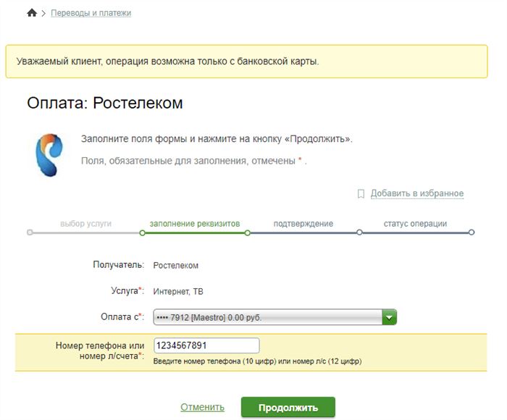The image size is (507, 420).
Task: Click the required fields note Поля, обязательные
Action: click(193, 161)
